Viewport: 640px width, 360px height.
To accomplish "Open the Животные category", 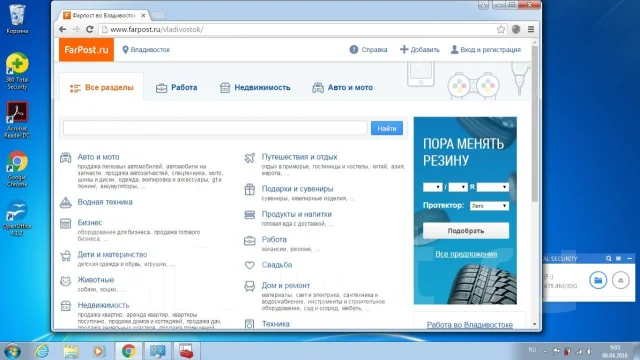I will (96, 280).
